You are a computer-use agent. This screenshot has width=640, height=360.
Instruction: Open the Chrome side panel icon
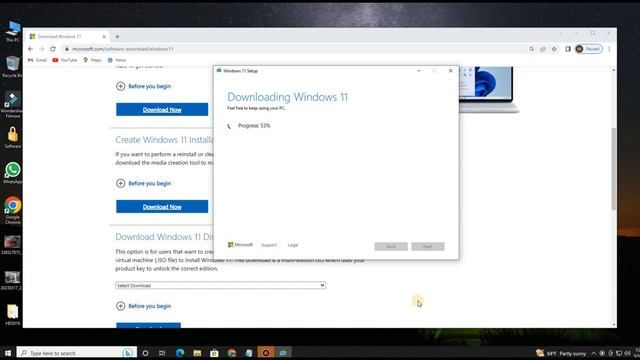pos(568,49)
